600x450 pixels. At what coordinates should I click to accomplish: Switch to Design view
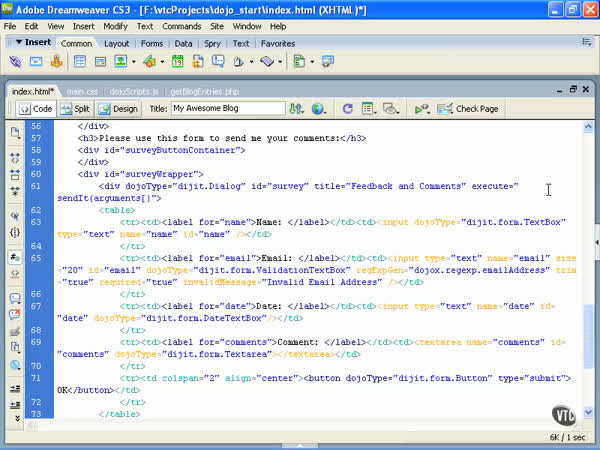pos(119,108)
